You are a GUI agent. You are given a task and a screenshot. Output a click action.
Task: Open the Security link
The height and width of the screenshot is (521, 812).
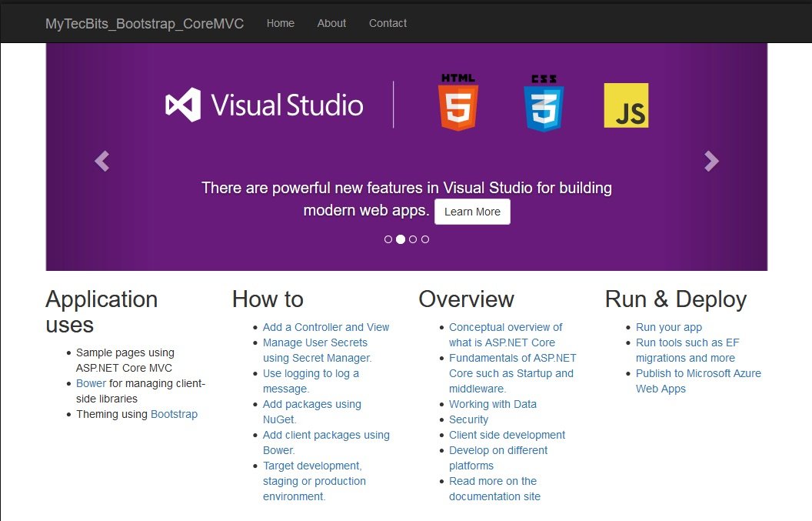(468, 419)
